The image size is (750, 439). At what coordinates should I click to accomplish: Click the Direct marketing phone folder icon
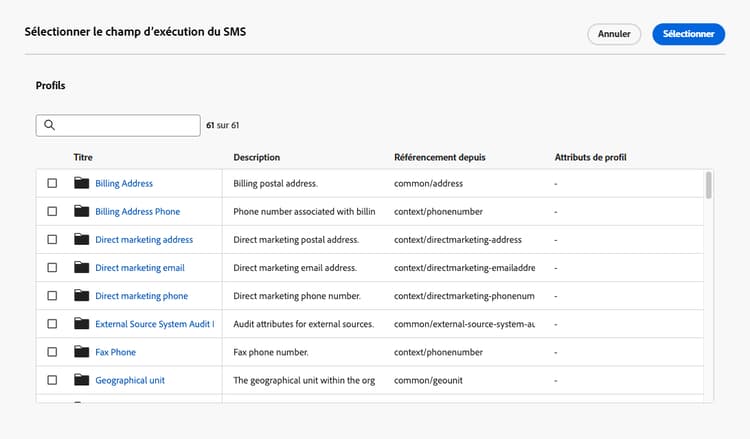81,295
